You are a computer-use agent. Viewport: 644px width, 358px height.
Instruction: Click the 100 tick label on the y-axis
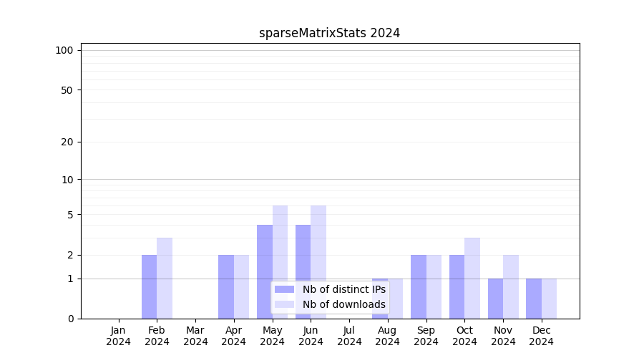tap(64, 50)
